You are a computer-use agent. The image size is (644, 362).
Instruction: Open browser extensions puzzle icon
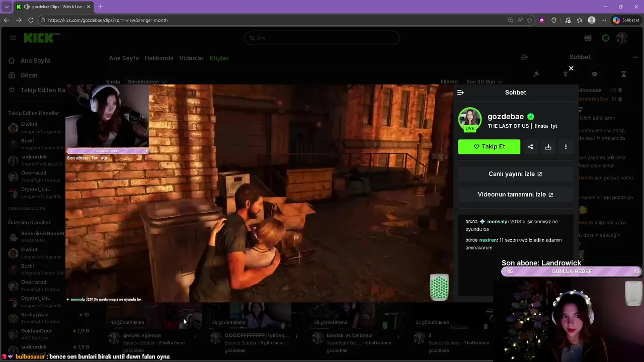click(554, 20)
